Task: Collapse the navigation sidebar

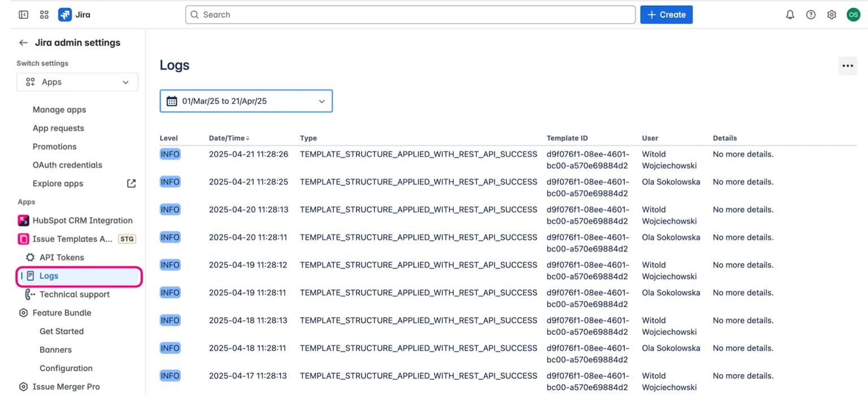Action: (x=23, y=14)
